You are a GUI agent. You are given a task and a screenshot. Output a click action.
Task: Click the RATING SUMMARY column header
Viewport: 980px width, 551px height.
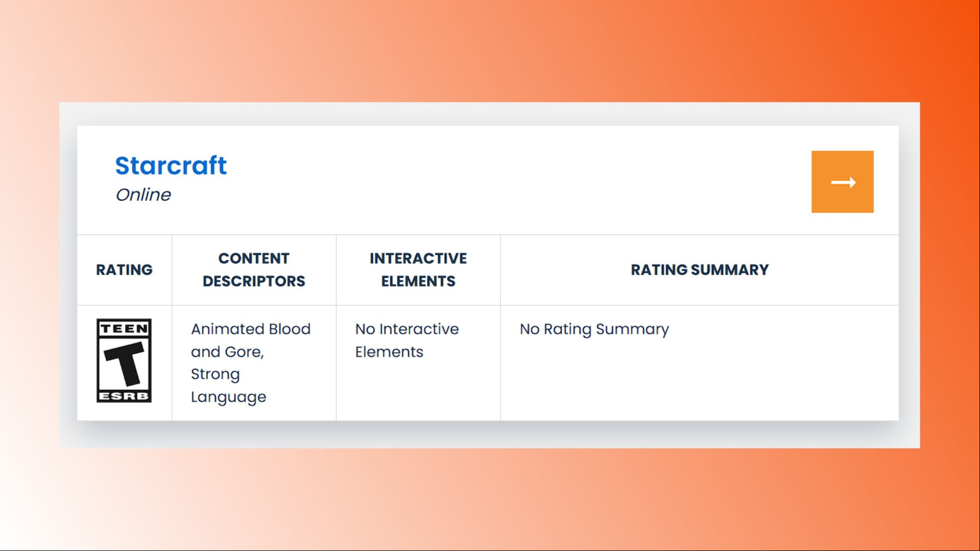click(x=699, y=270)
